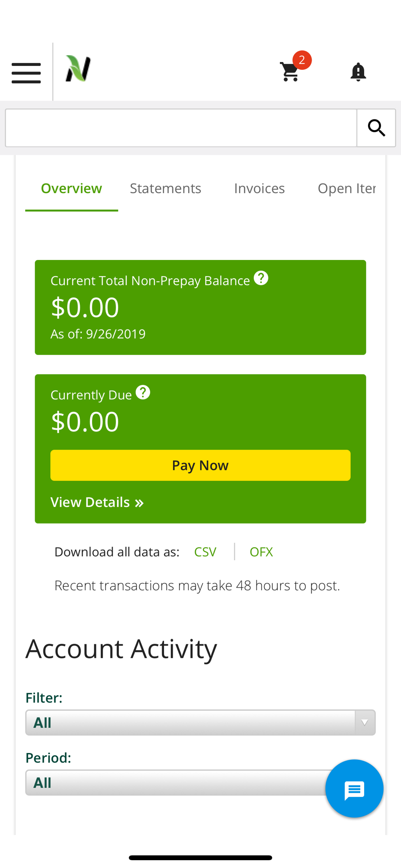Go to the Open Items tab
This screenshot has height=868, width=401.
(346, 188)
